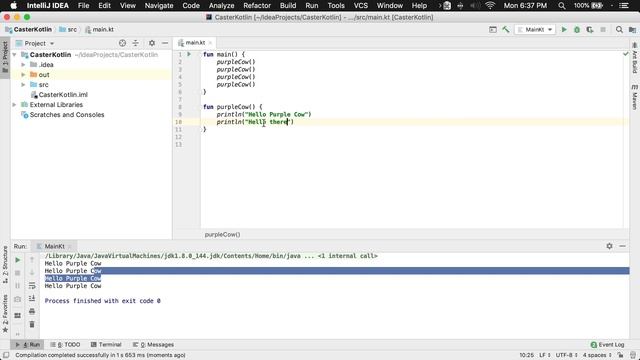The height and width of the screenshot is (360, 640).
Task: Toggle the Structure side tab
Action: pyautogui.click(x=5, y=264)
